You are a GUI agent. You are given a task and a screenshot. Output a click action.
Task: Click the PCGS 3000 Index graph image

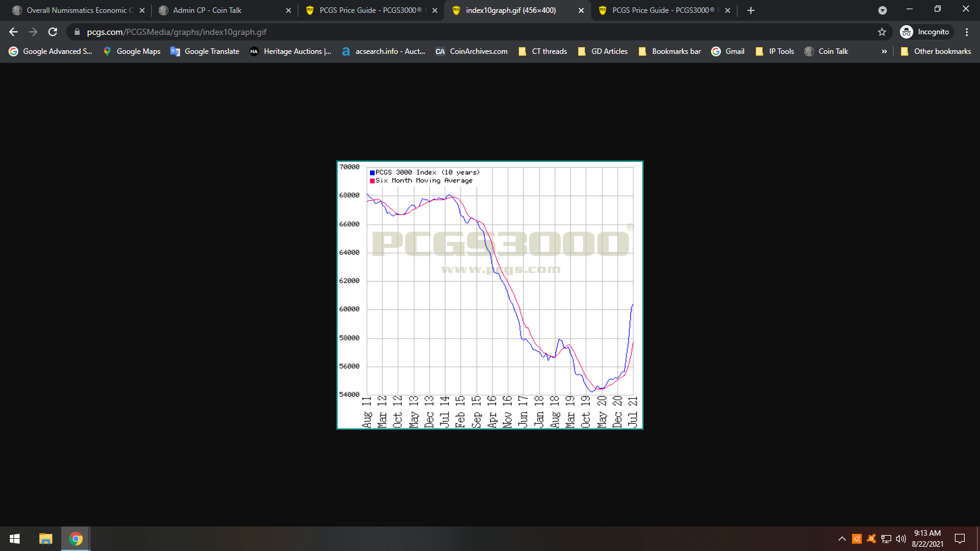(490, 295)
